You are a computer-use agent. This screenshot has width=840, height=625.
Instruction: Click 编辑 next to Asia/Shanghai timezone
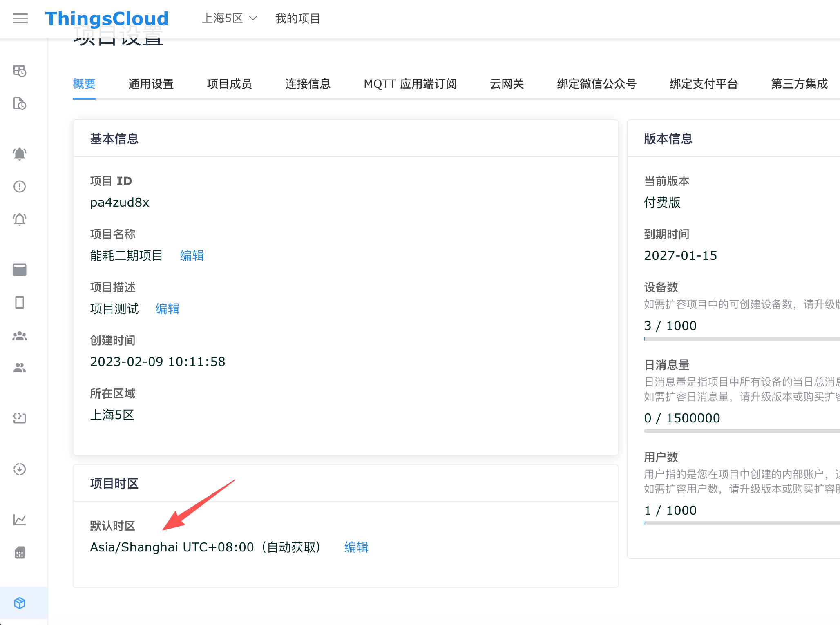pyautogui.click(x=356, y=547)
